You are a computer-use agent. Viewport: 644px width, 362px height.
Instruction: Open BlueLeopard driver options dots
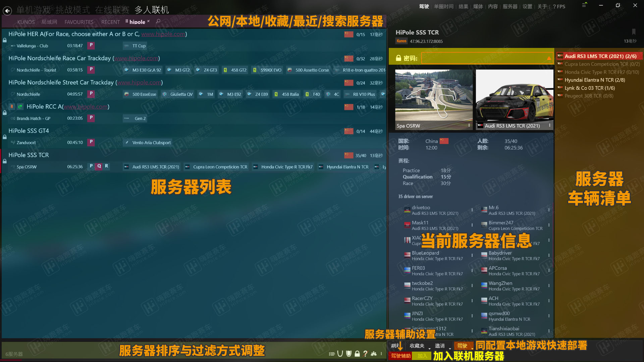point(472,255)
